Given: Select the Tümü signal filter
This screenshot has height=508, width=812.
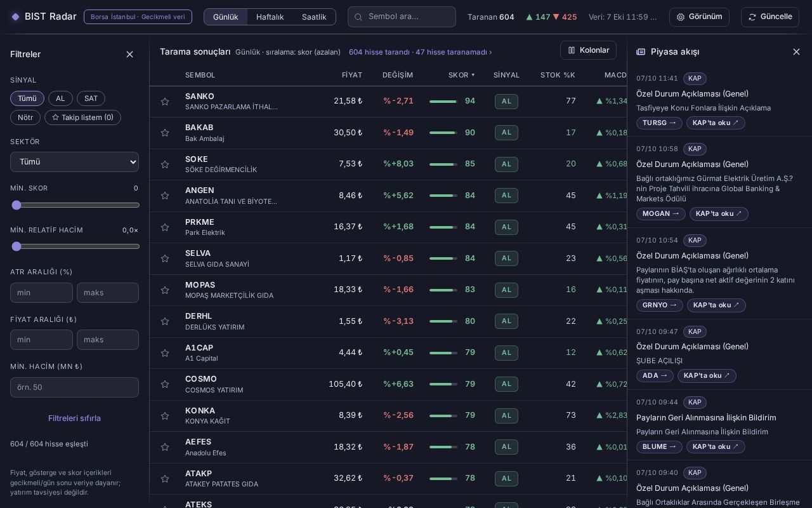Looking at the screenshot, I should (x=27, y=98).
